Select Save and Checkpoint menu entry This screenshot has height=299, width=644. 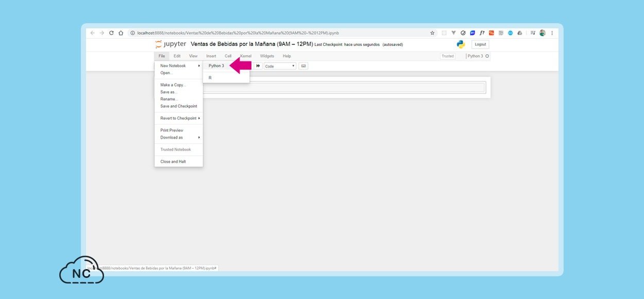coord(178,106)
